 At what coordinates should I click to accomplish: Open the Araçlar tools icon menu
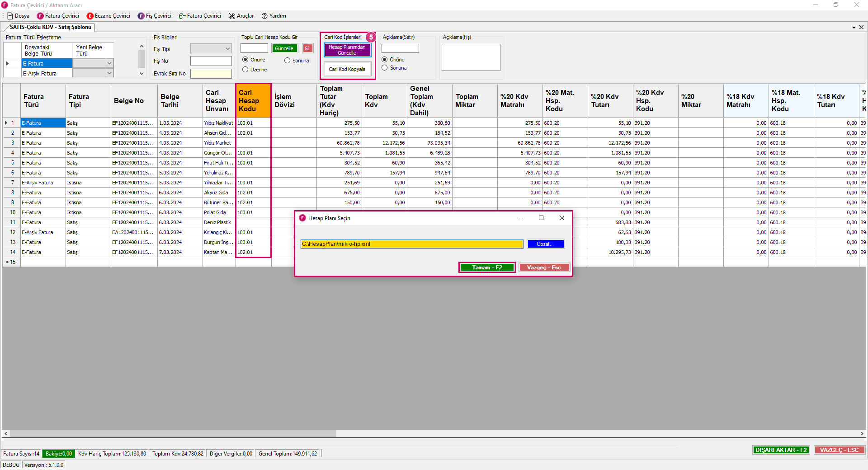(x=232, y=16)
